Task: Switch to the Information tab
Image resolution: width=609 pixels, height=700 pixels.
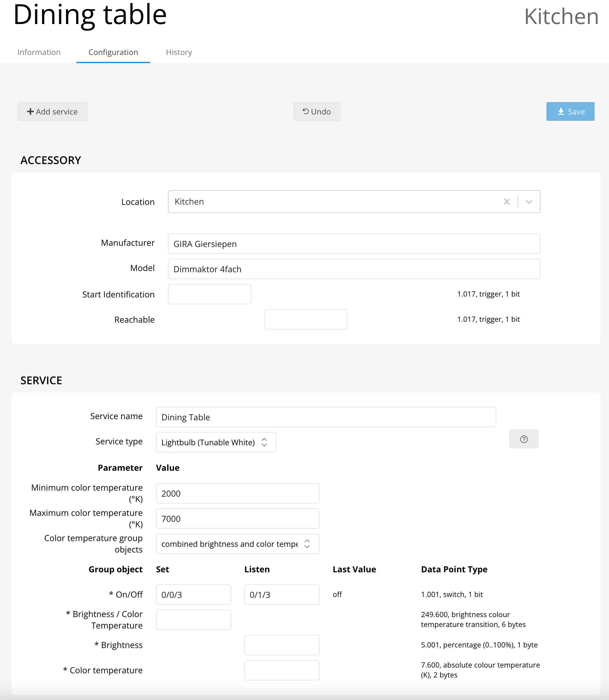Action: point(39,52)
